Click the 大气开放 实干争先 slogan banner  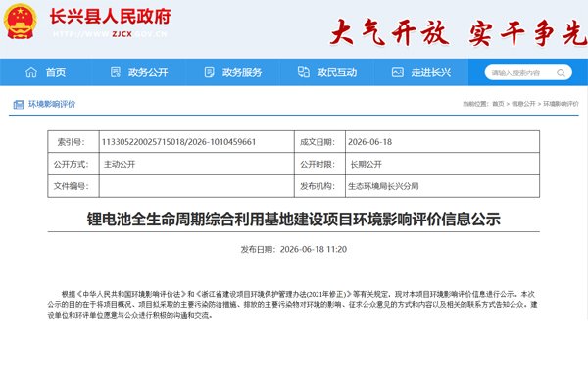459,32
